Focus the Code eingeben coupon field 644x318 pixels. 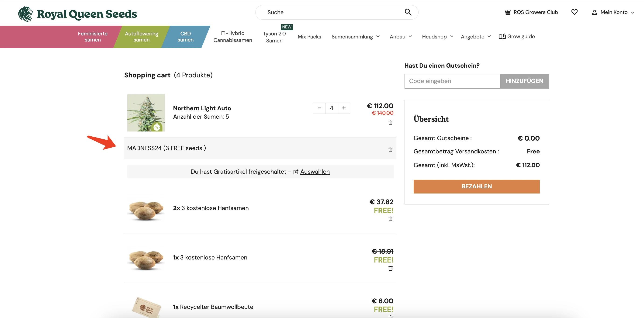pyautogui.click(x=452, y=81)
